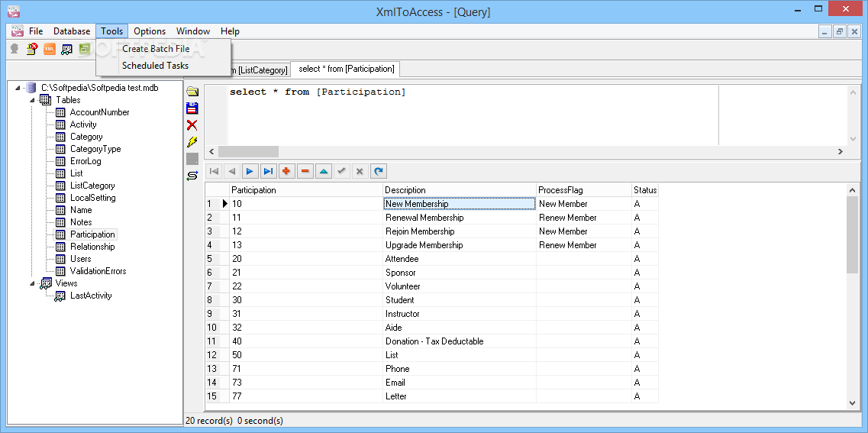Select the 'select * from [Participation]' tab
The height and width of the screenshot is (433, 868).
[346, 69]
